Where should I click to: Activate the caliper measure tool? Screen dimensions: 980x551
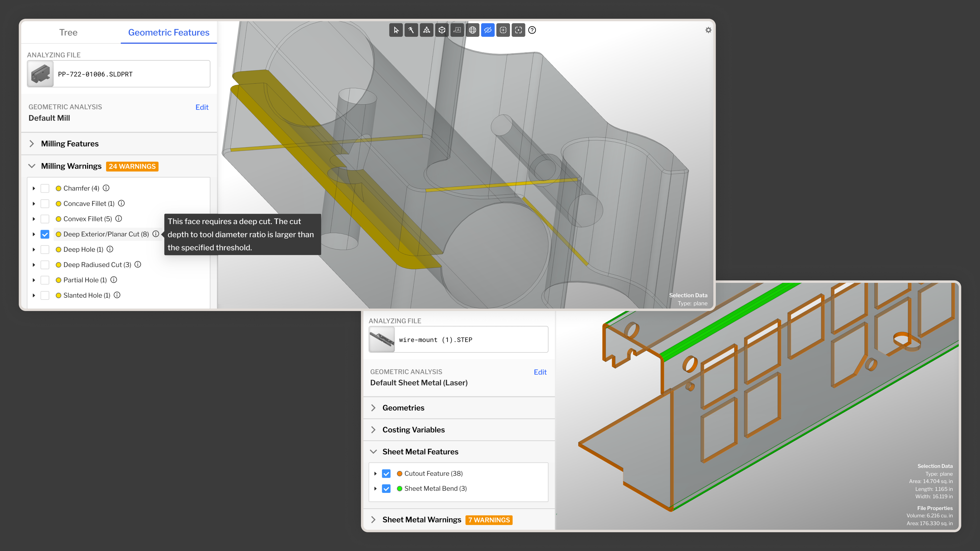pos(411,30)
